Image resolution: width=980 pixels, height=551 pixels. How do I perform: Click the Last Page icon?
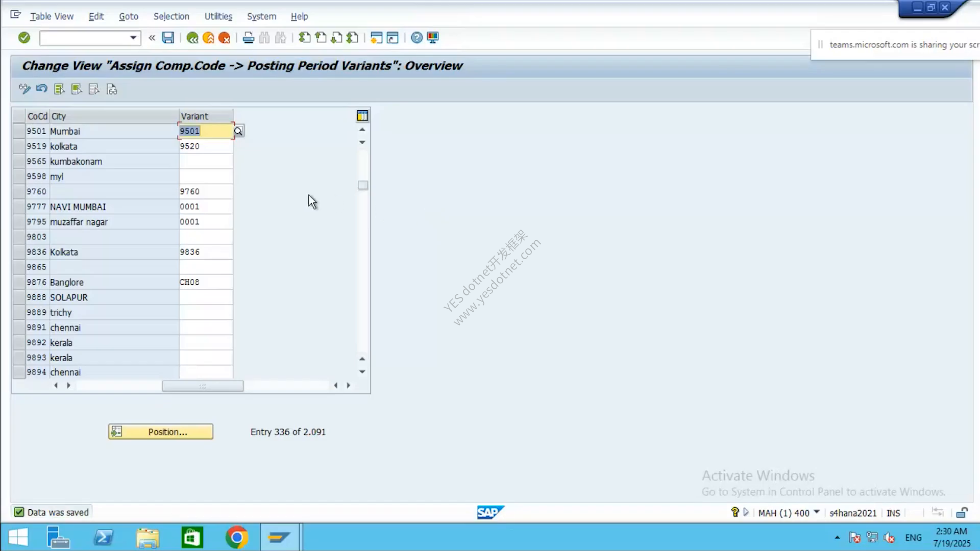(352, 38)
